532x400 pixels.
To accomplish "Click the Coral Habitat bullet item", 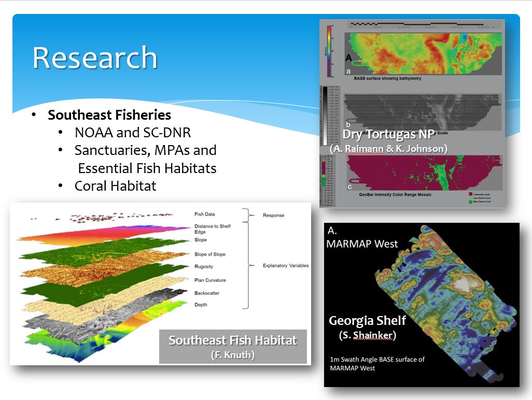I will pyautogui.click(x=115, y=185).
